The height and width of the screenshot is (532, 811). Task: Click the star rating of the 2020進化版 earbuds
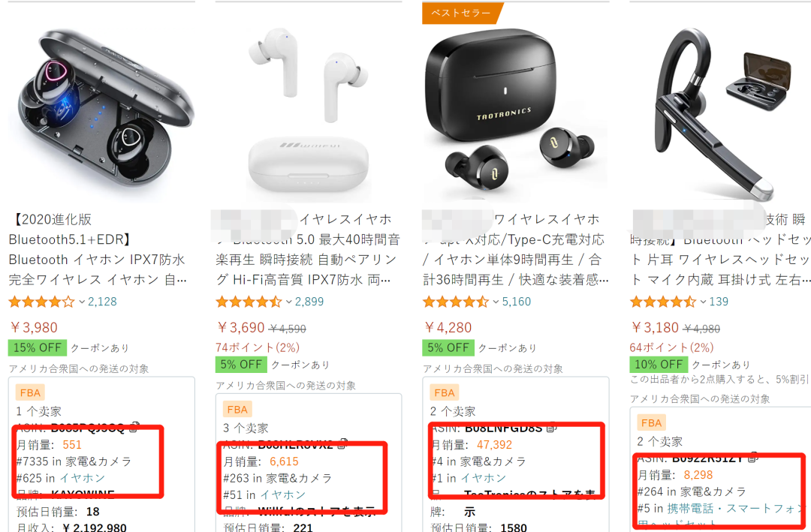click(x=41, y=302)
